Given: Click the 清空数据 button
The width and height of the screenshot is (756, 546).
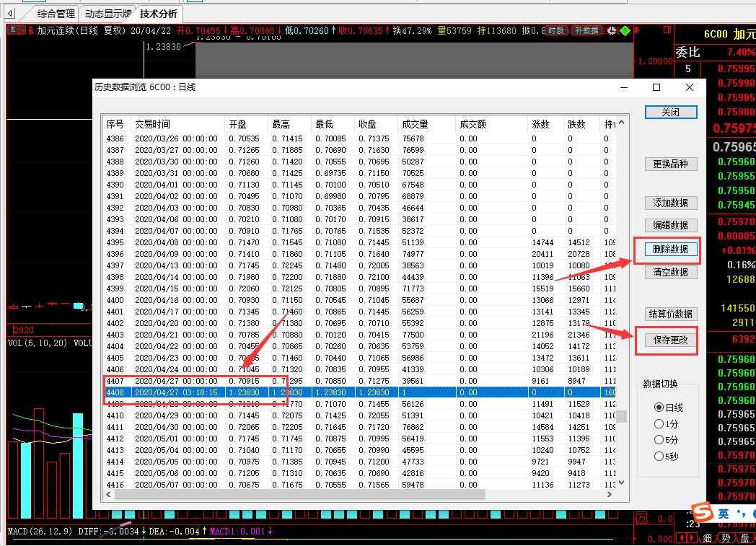Looking at the screenshot, I should click(671, 272).
